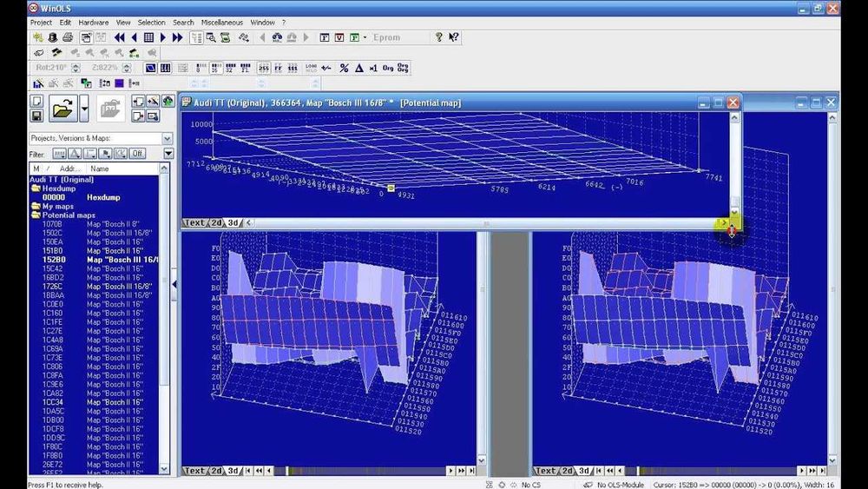Click the bar chart icon in bottom toolbar
The width and height of the screenshot is (868, 489).
point(38,83)
